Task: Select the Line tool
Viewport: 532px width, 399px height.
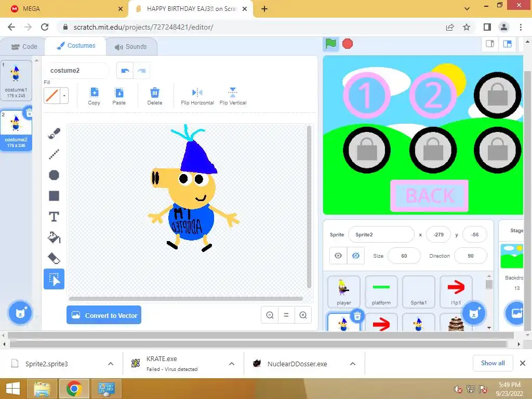Action: coord(54,154)
